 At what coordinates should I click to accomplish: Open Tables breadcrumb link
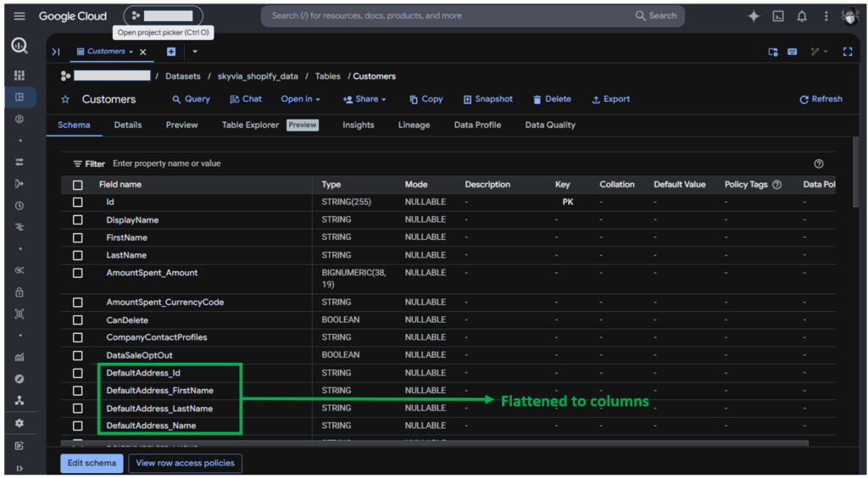pos(328,76)
